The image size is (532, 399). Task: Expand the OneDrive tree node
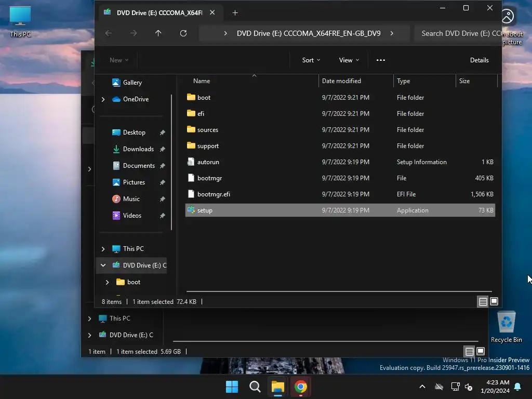tap(103, 99)
